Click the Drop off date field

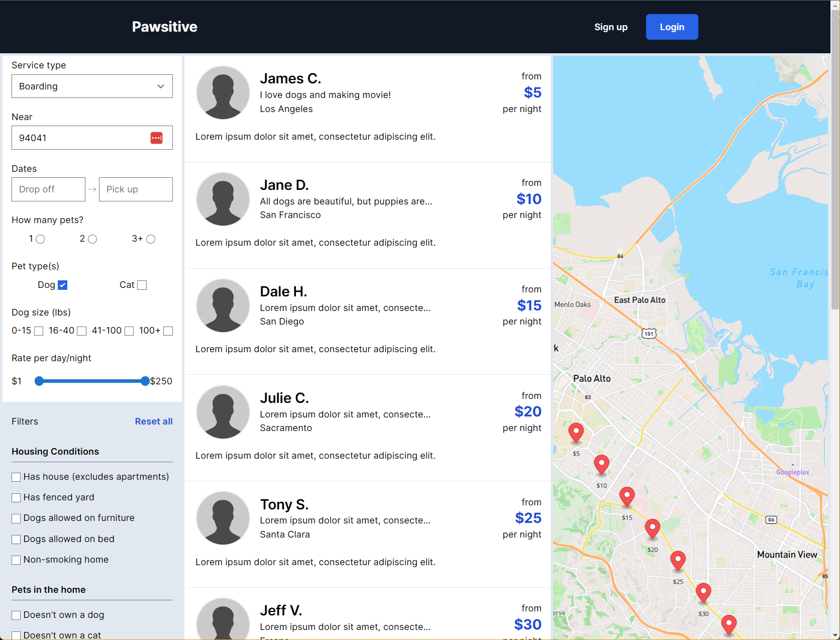[48, 189]
